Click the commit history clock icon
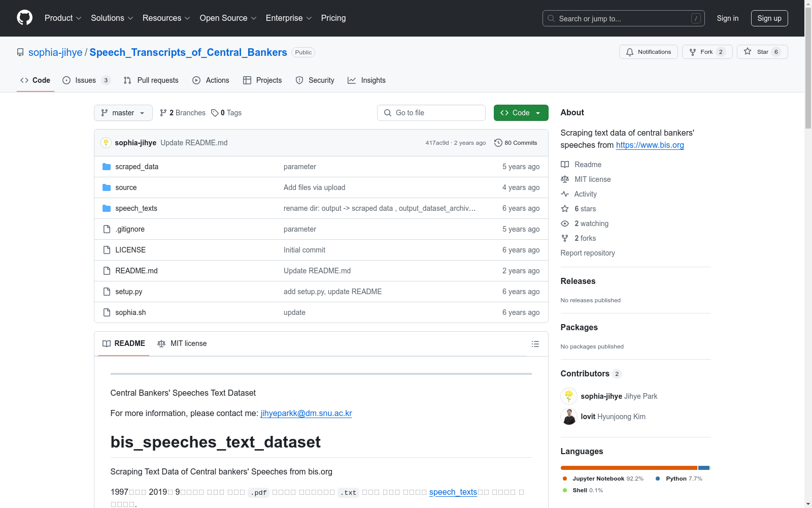Viewport: 812px width, 508px height. click(x=498, y=143)
